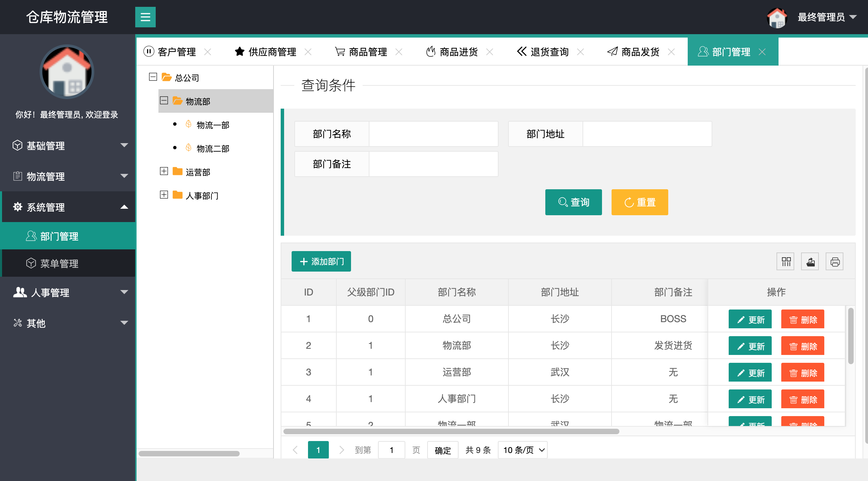Open the column filter grid icon
Viewport: 868px width, 481px height.
click(786, 262)
